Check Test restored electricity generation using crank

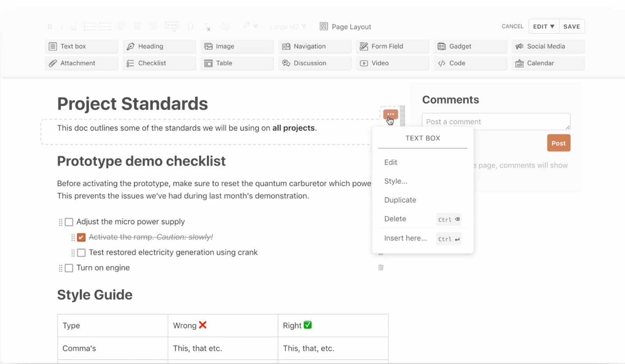81,253
